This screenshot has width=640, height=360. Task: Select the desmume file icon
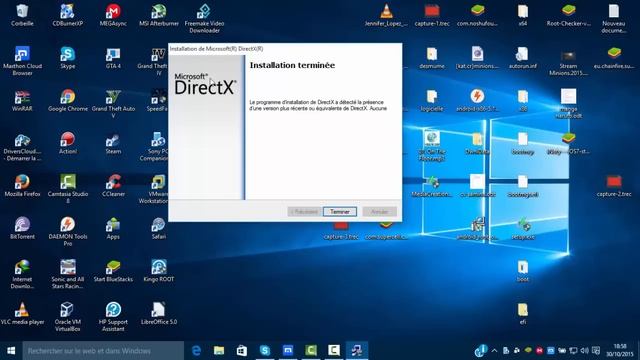(432, 58)
